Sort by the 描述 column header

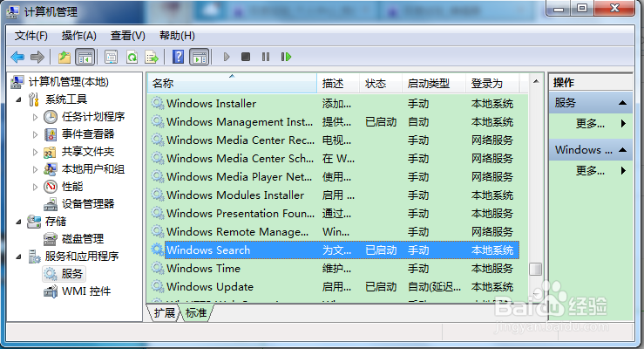pyautogui.click(x=338, y=84)
